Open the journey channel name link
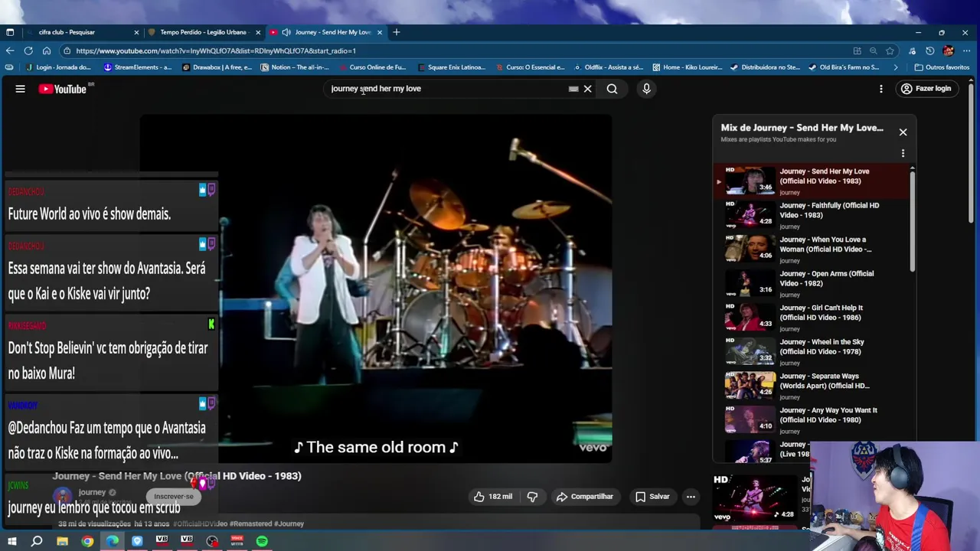This screenshot has height=551, width=980. 92,493
